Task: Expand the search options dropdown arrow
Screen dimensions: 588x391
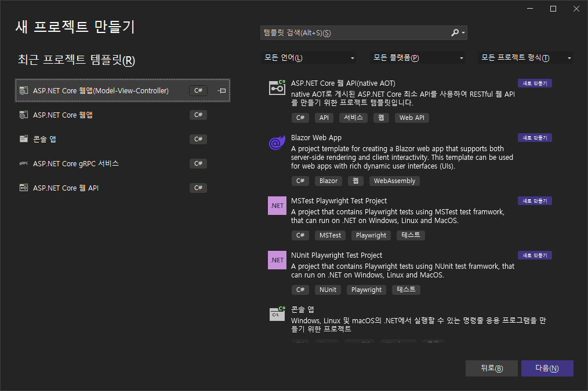Action: (463, 33)
